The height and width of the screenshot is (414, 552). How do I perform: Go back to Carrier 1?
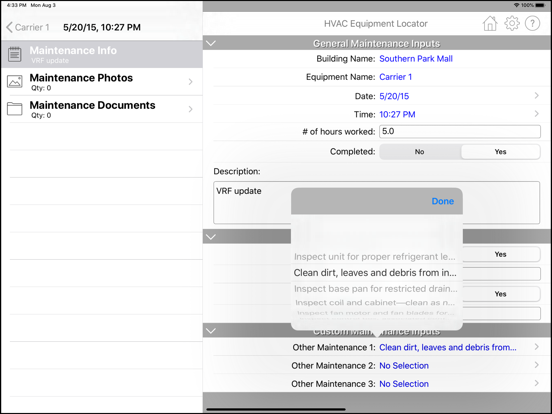click(x=28, y=27)
